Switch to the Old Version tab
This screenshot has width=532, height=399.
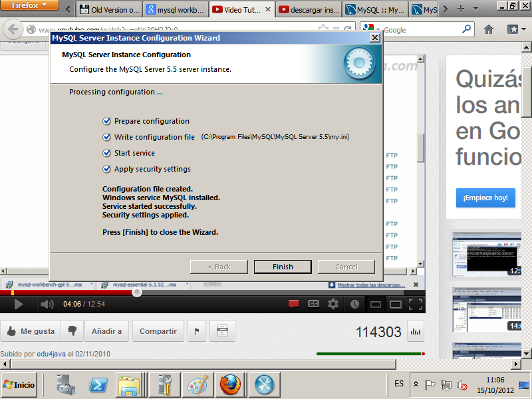coord(110,10)
